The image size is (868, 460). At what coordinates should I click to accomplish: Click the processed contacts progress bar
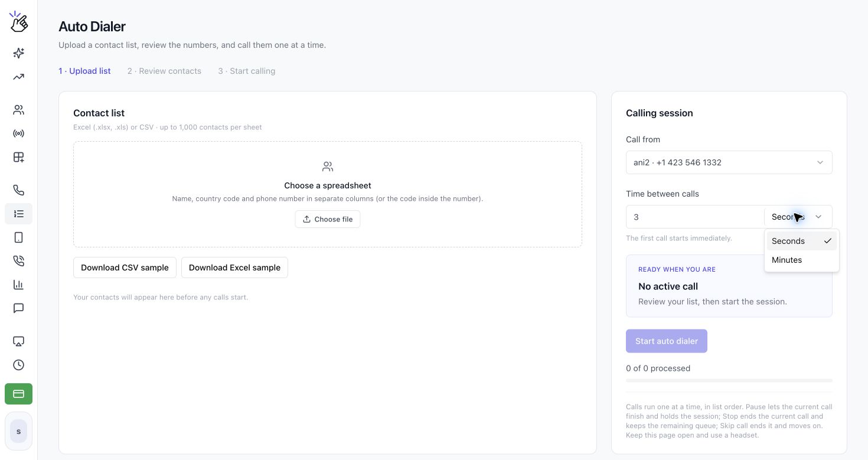[x=729, y=380]
